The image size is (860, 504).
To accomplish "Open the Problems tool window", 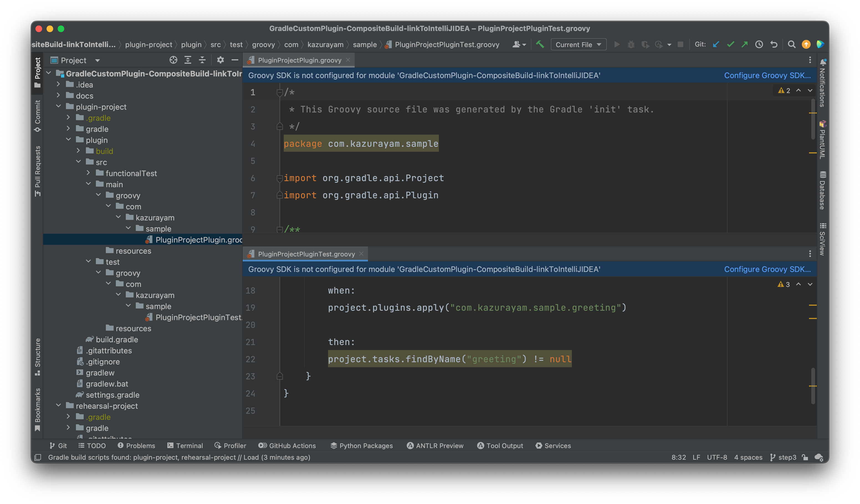I will tap(136, 446).
